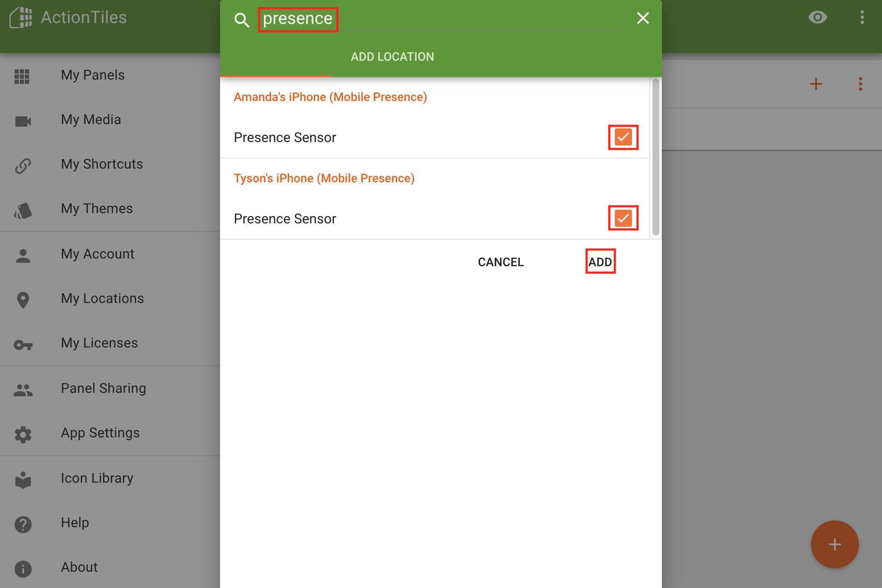The image size is (882, 588).
Task: Toggle Tyson's iPhone Presence Sensor checkbox
Action: pyautogui.click(x=623, y=218)
